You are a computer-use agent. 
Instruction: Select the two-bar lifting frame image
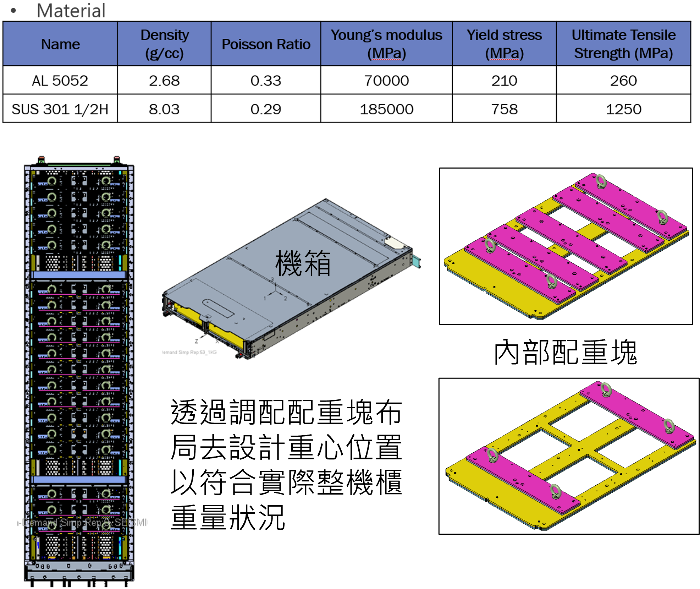pyautogui.click(x=568, y=456)
